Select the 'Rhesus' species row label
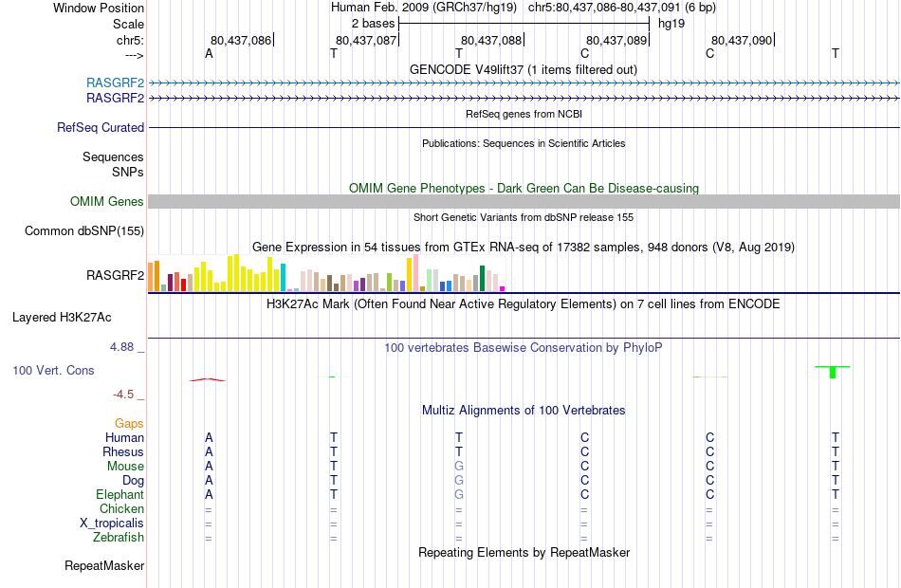901x588 pixels. (x=123, y=451)
